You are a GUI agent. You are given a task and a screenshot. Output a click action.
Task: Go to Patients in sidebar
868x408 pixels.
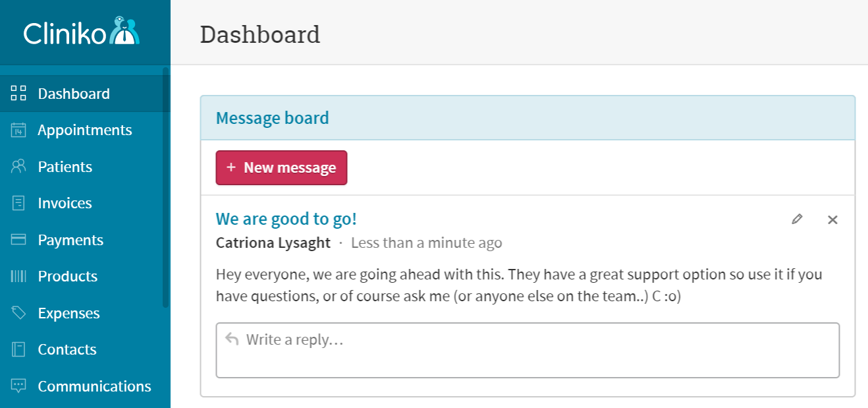click(x=65, y=167)
